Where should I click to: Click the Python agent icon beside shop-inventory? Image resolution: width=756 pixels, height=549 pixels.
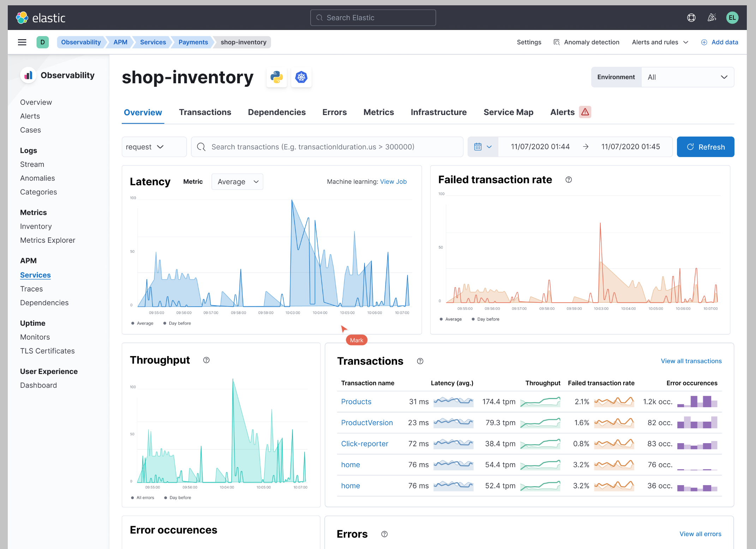(x=277, y=77)
